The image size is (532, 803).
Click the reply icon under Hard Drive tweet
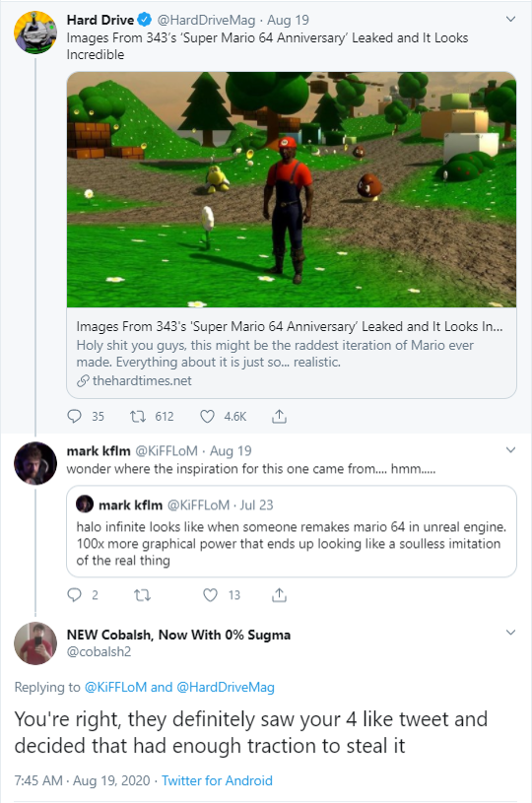click(74, 416)
